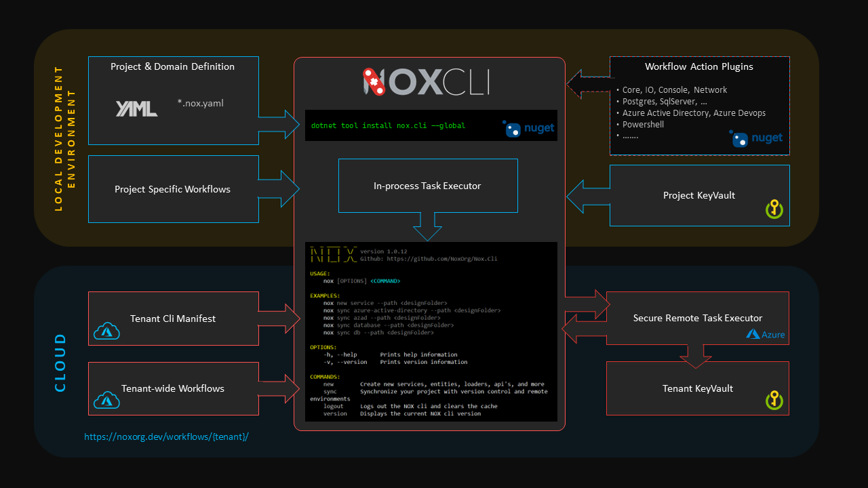Click the Azure cloud icon in Tenant Cli Manifest
This screenshot has width=868, height=488.
[106, 331]
